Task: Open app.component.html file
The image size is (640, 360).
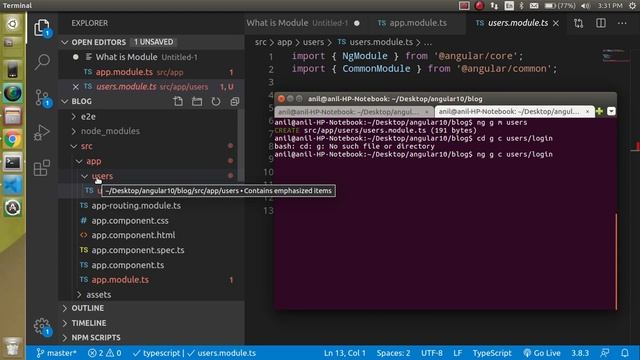Action: pyautogui.click(x=133, y=235)
